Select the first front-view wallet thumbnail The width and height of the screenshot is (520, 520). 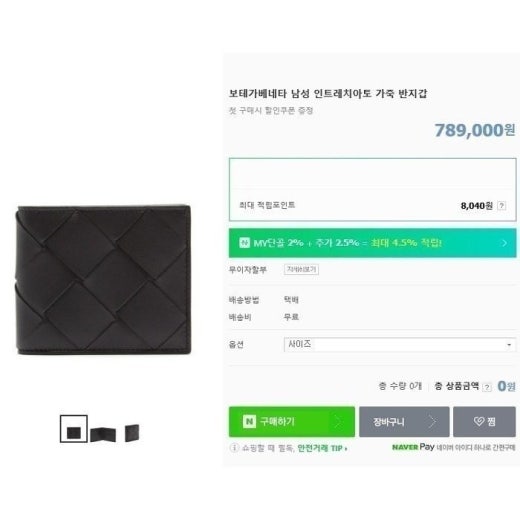click(74, 429)
